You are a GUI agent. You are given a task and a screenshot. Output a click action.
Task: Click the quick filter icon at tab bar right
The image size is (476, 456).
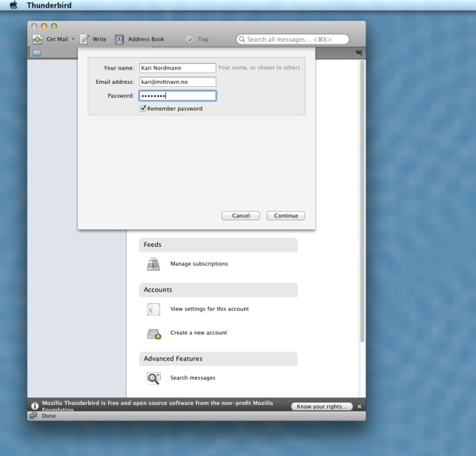point(359,53)
